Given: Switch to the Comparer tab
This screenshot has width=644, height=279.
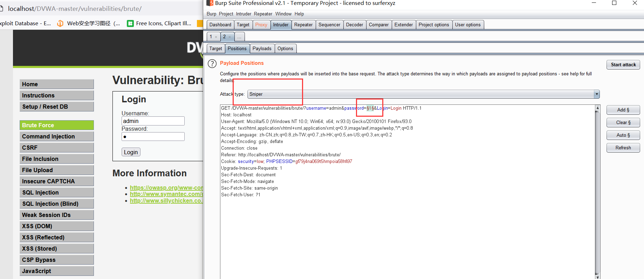Looking at the screenshot, I should (379, 25).
